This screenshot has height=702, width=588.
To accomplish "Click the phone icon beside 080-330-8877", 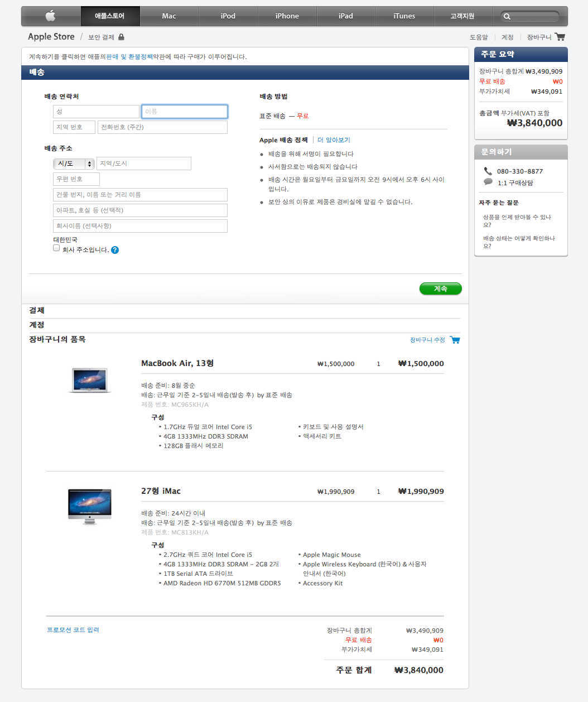I will coord(488,171).
